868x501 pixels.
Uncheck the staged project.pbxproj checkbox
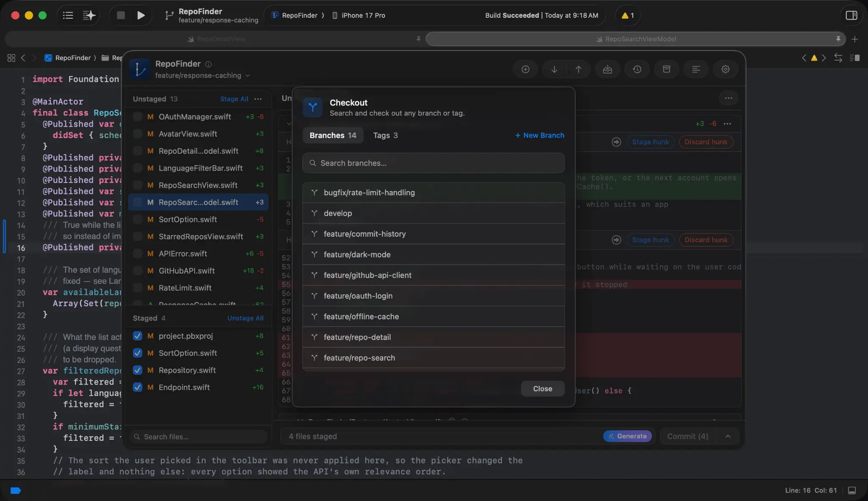[x=137, y=336]
